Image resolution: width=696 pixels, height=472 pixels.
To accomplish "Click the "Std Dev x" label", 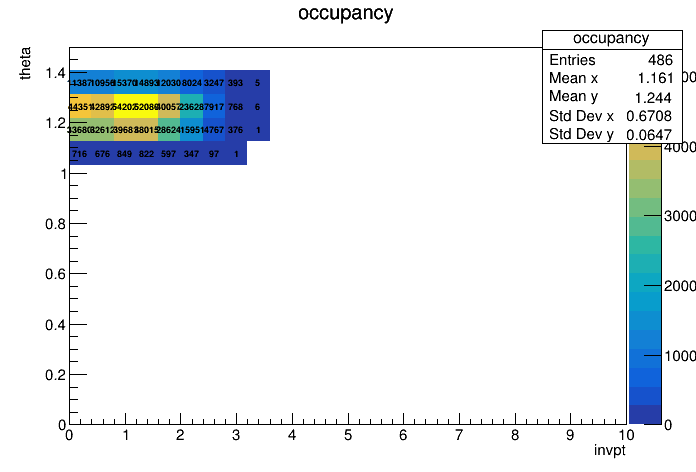I will [581, 116].
